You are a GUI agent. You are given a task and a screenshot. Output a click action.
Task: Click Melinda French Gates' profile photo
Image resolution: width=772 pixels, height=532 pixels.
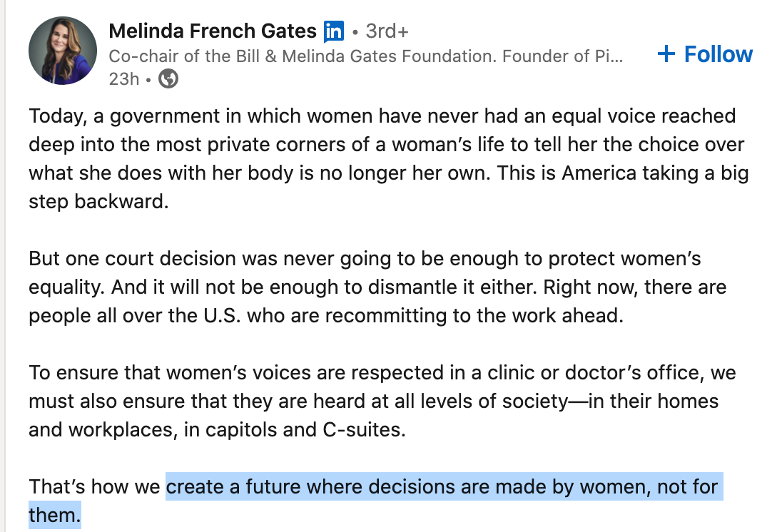pyautogui.click(x=63, y=51)
